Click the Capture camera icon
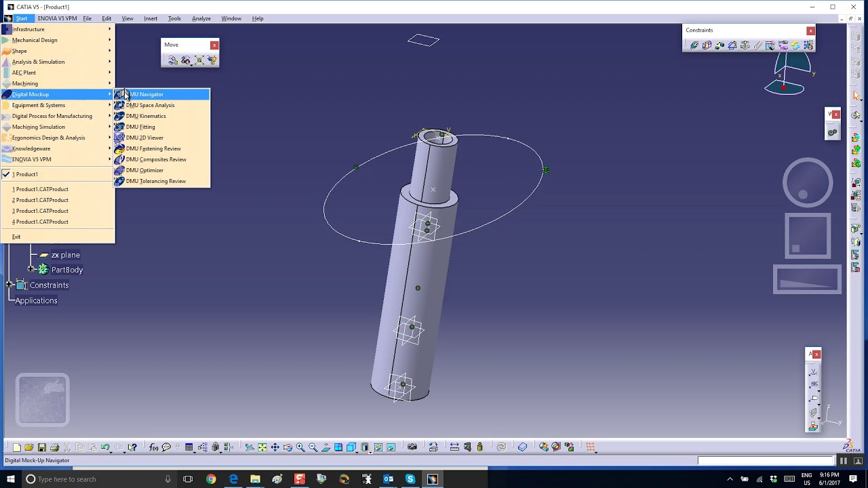 (x=412, y=447)
